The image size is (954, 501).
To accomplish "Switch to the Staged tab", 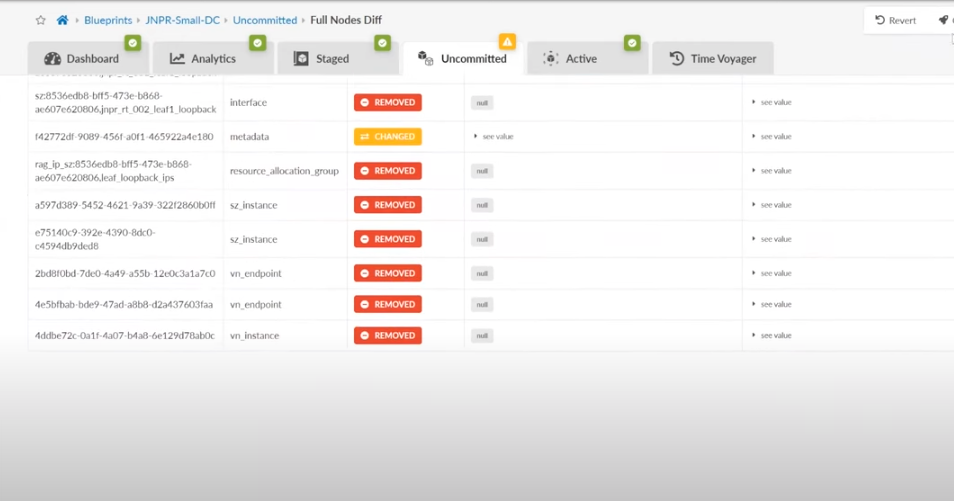I will tap(338, 58).
